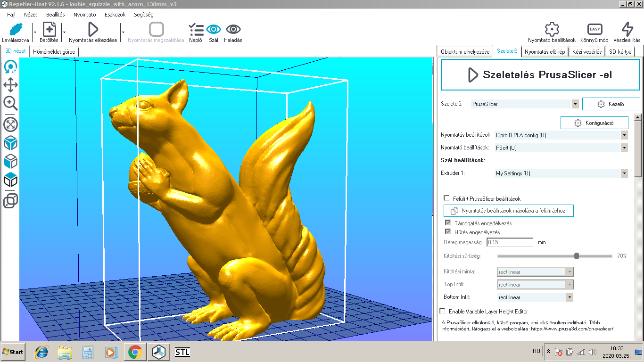This screenshot has height=362, width=644.
Task: Click the HU language indicator
Action: tap(537, 351)
